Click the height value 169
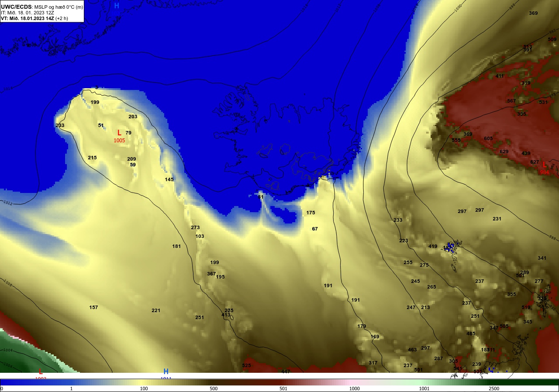 (375, 337)
